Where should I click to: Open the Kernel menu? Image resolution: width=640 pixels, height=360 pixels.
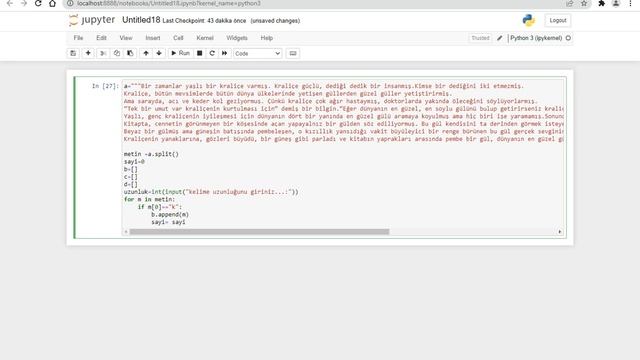point(205,38)
